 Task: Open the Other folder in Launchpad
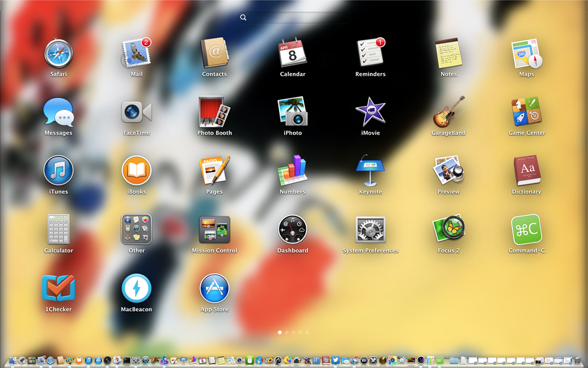136,229
